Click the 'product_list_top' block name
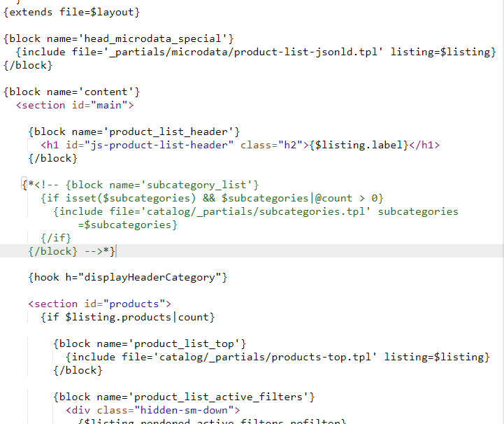Screen dimensions: 504x424 coord(184,344)
